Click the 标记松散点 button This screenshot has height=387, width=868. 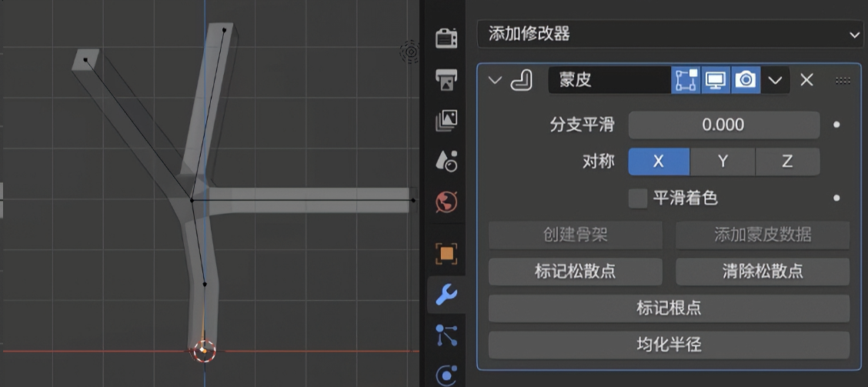tap(575, 272)
